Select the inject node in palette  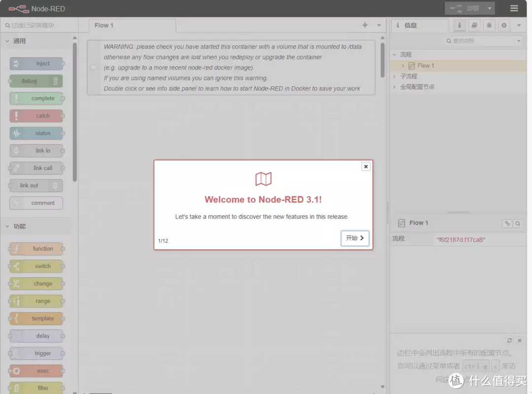coord(36,64)
